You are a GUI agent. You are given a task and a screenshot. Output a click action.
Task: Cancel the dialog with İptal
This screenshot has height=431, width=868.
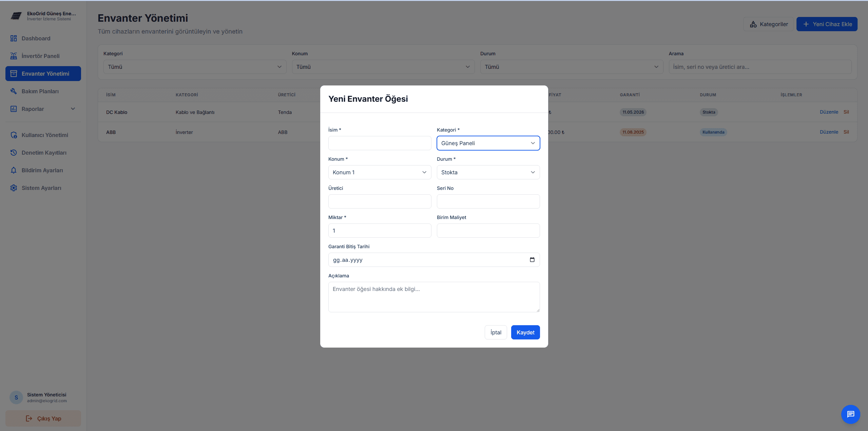[496, 332]
